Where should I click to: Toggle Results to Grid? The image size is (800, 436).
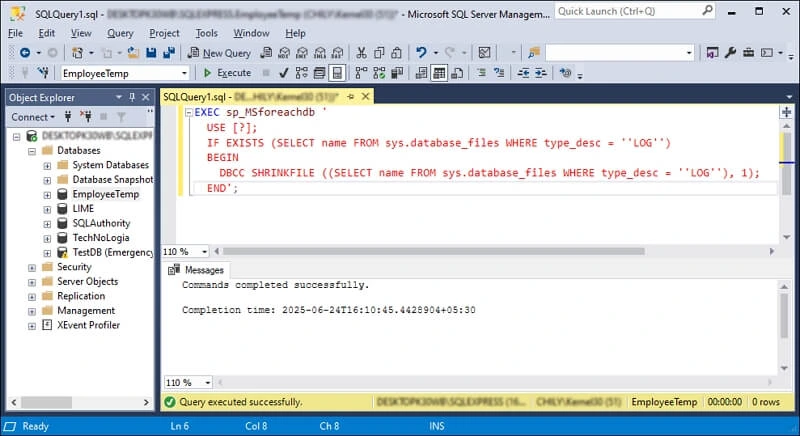(x=439, y=73)
